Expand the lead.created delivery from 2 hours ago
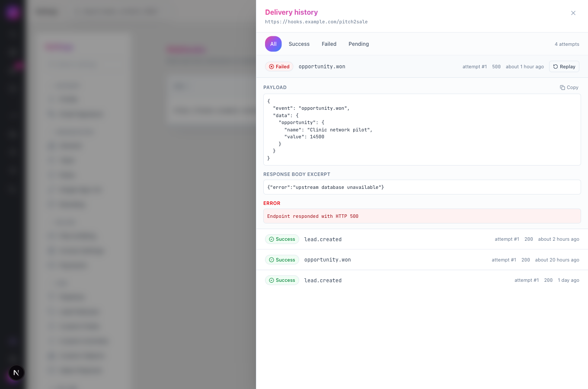This screenshot has height=389, width=588. coord(422,239)
